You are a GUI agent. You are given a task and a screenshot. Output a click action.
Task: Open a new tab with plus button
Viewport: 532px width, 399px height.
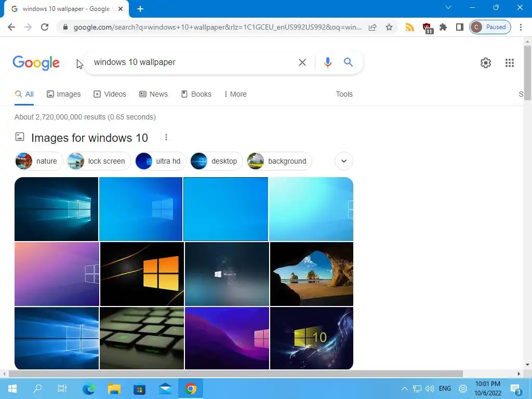click(x=140, y=9)
